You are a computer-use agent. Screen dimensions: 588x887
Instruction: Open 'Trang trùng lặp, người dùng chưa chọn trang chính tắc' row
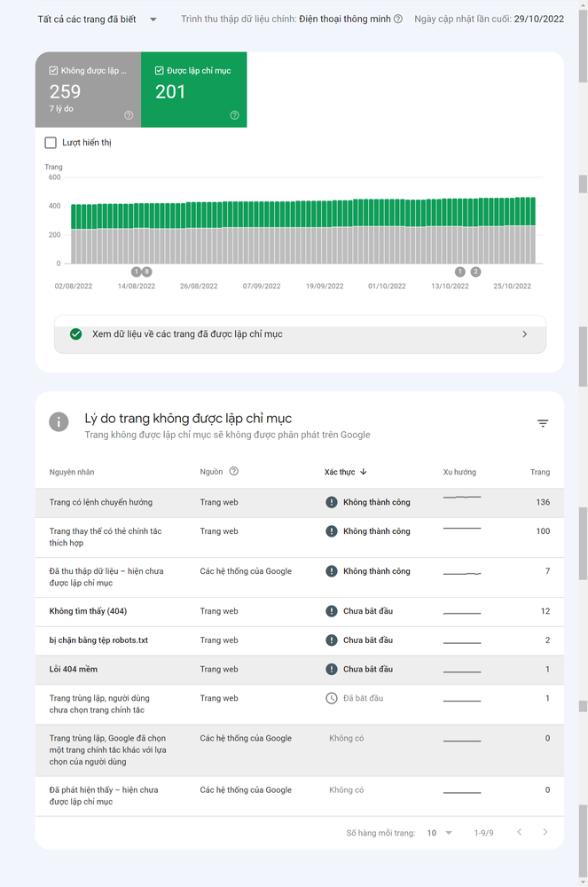point(300,704)
